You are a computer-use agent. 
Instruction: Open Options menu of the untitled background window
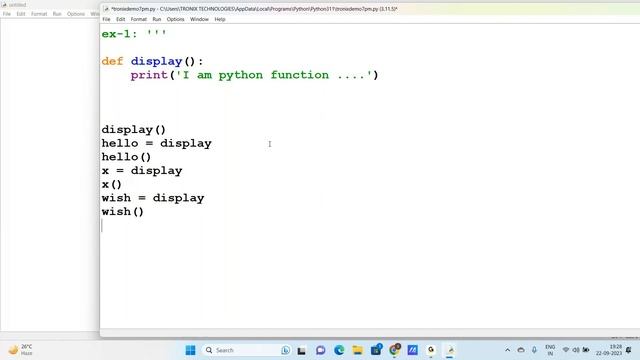pos(76,14)
